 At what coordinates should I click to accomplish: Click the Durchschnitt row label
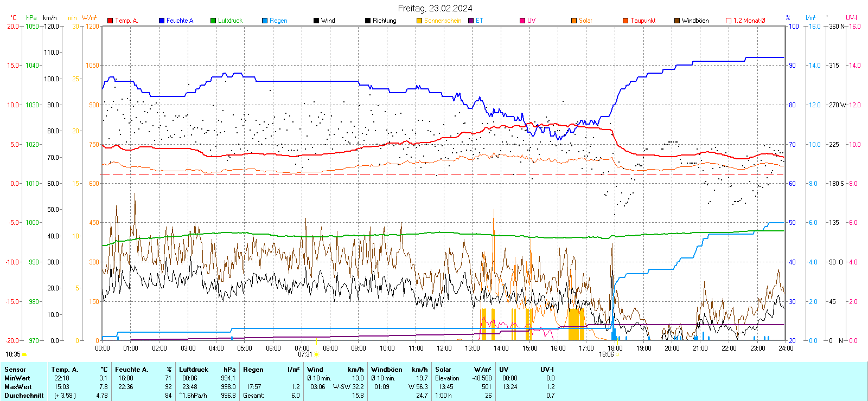(x=24, y=396)
